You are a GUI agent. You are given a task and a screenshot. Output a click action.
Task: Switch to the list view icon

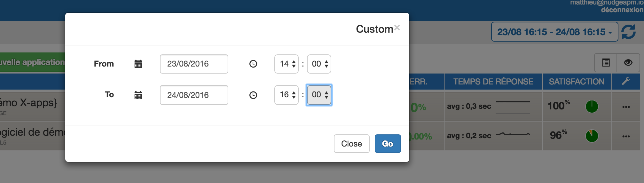click(606, 63)
